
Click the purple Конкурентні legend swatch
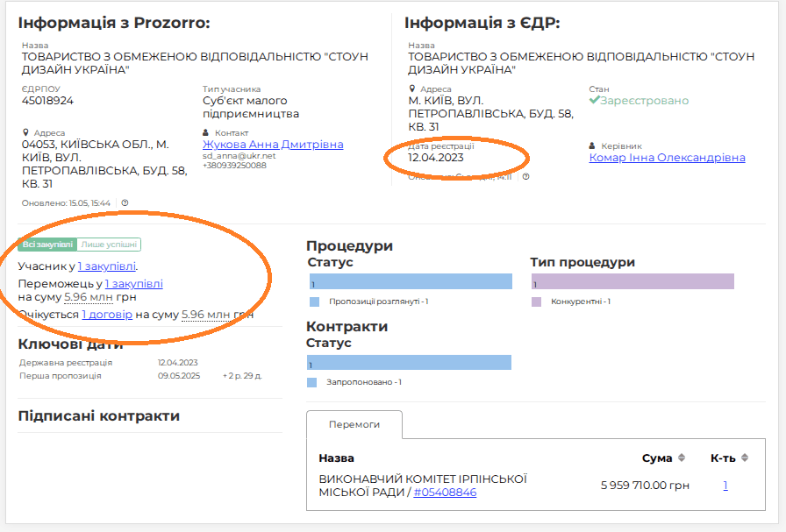[537, 301]
